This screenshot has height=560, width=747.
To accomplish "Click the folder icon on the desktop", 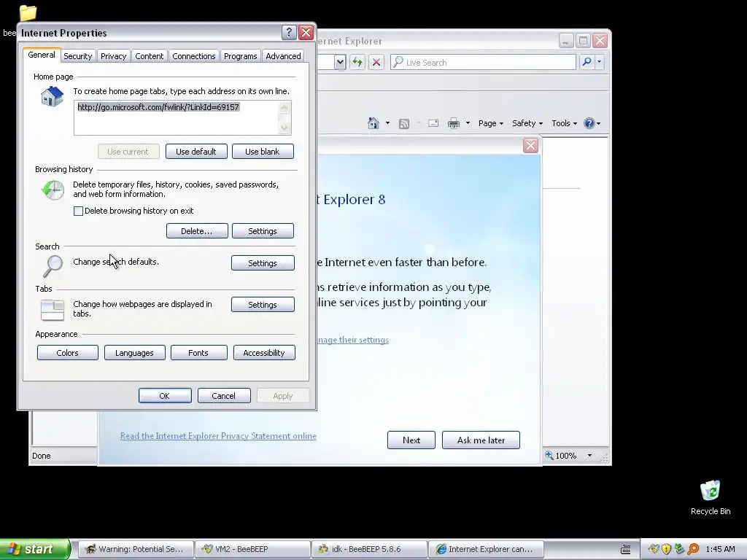I will pyautogui.click(x=28, y=12).
